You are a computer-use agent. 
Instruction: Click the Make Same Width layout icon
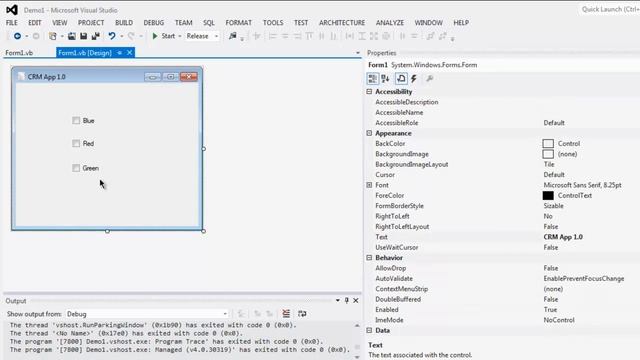tap(350, 36)
